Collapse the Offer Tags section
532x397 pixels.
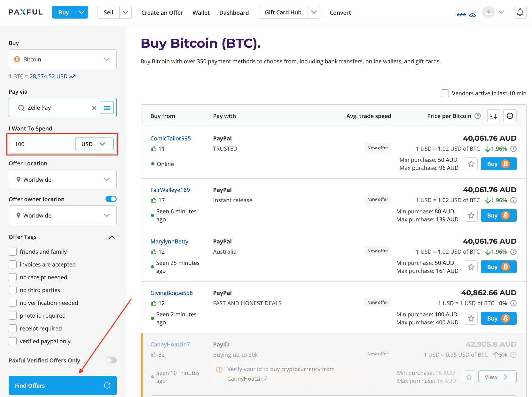[112, 237]
